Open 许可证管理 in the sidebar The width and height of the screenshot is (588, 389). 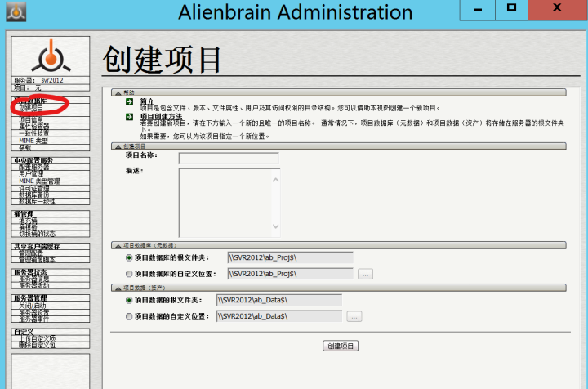[x=34, y=188]
